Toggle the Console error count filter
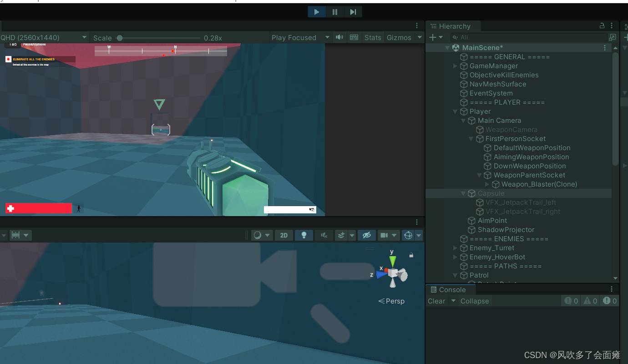 point(610,301)
